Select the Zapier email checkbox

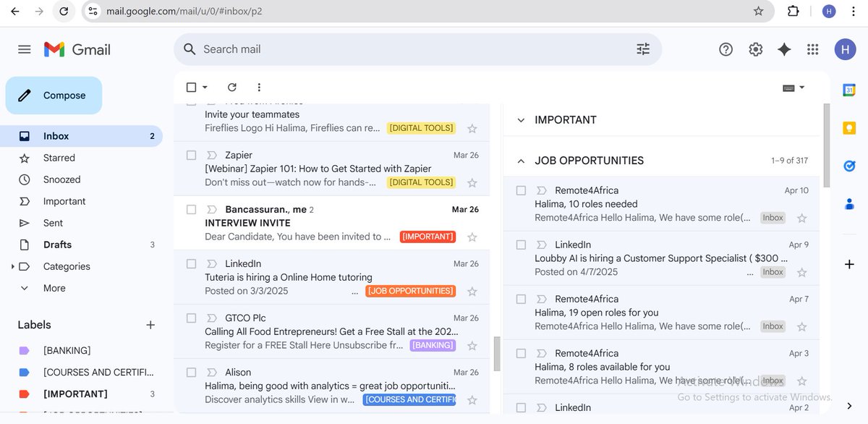pyautogui.click(x=192, y=155)
